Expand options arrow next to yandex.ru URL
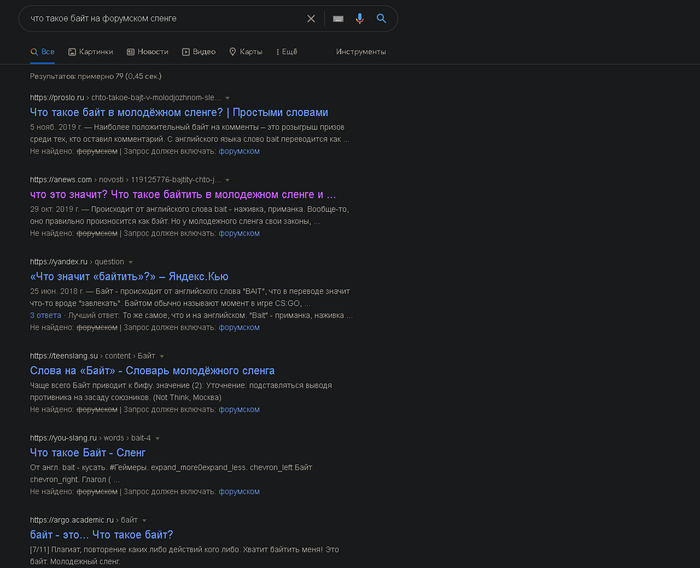Image resolution: width=700 pixels, height=568 pixels. (130, 262)
